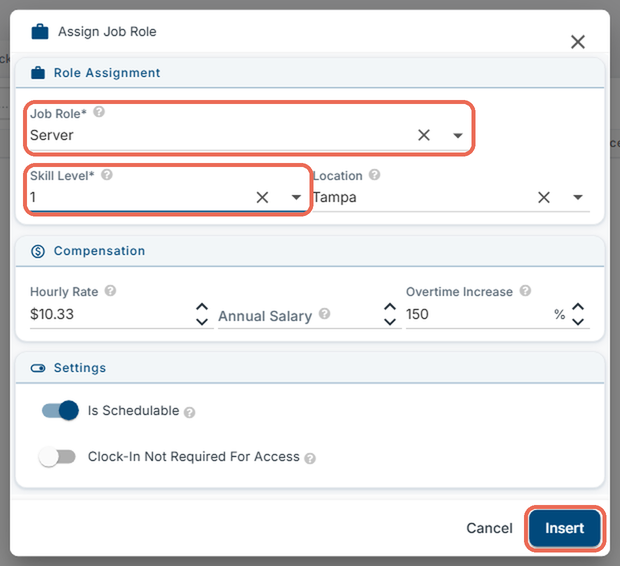This screenshot has height=566, width=620.
Task: Decrease the Annual Salary value
Action: (390, 322)
